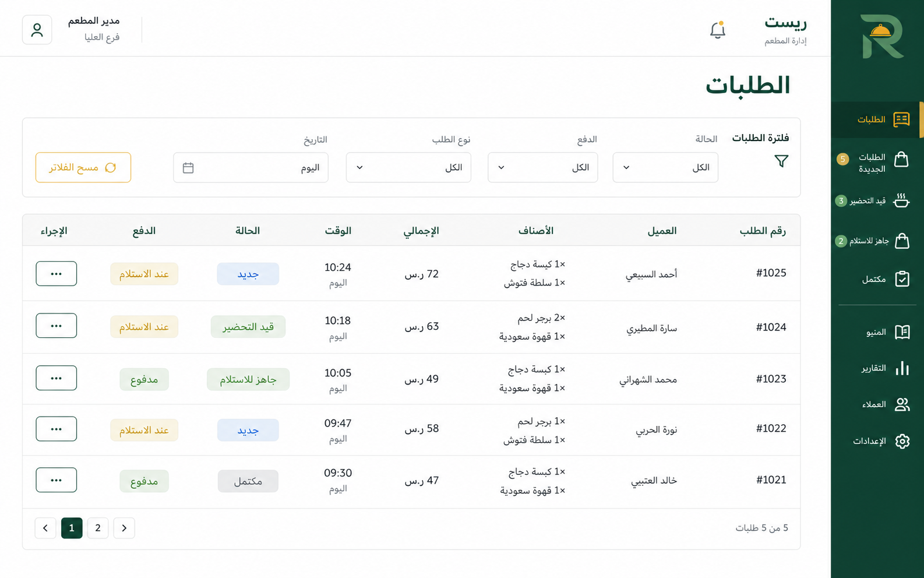Click customer name سارة المطيري
924x578 pixels.
[651, 328]
